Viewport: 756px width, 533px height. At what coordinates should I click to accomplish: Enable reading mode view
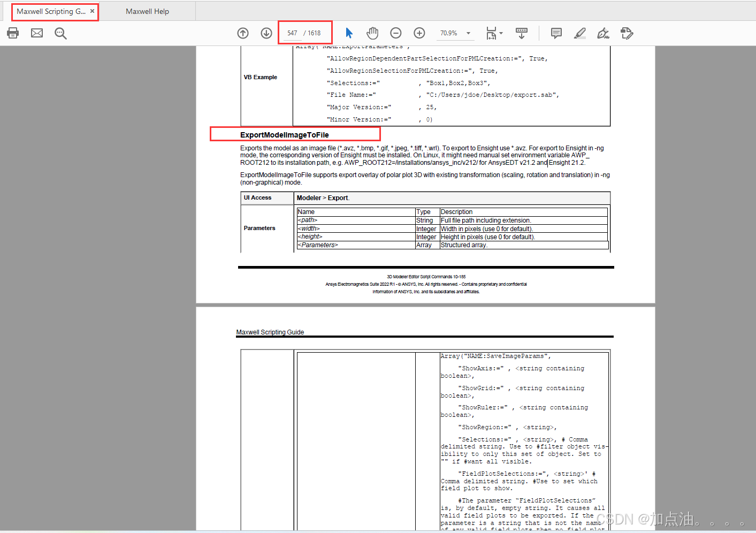coord(522,33)
